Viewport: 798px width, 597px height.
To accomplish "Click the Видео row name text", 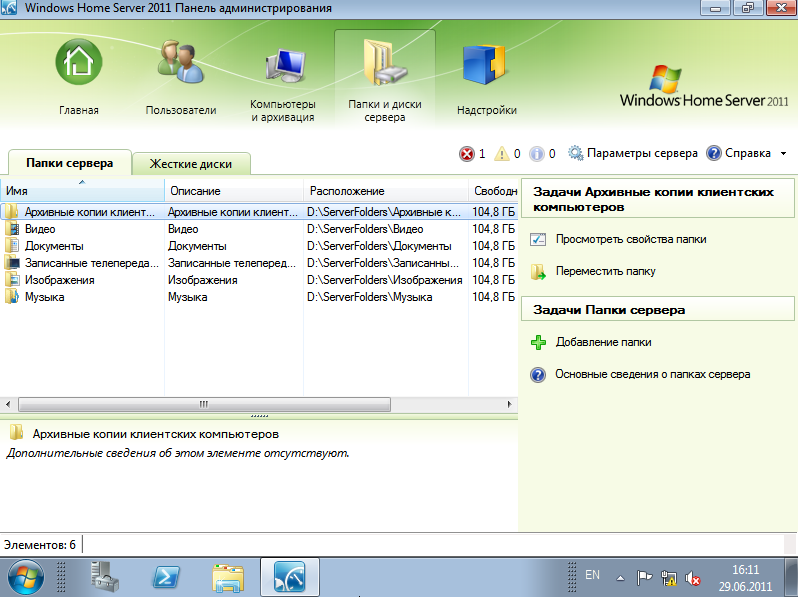I will (40, 229).
